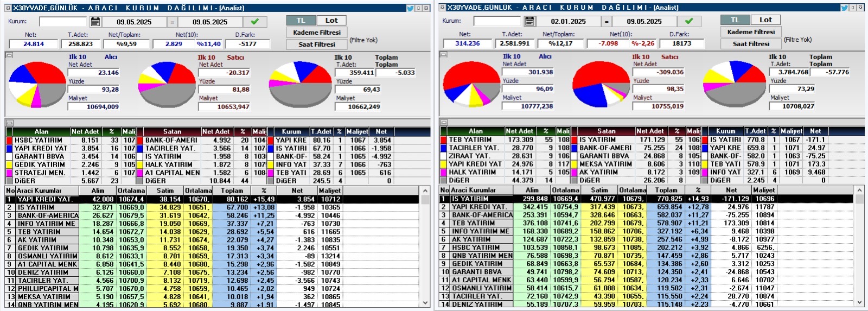Click the Kurum input in the 09.05.2025 daily window
The width and height of the screenshot is (868, 311).
tap(63, 22)
